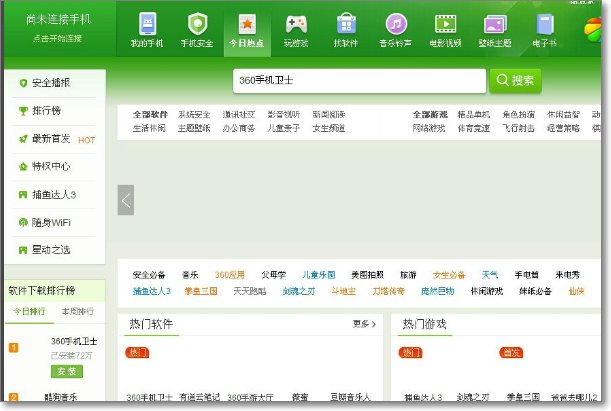
Task: Expand 更多 next to 热门软件
Action: point(364,324)
